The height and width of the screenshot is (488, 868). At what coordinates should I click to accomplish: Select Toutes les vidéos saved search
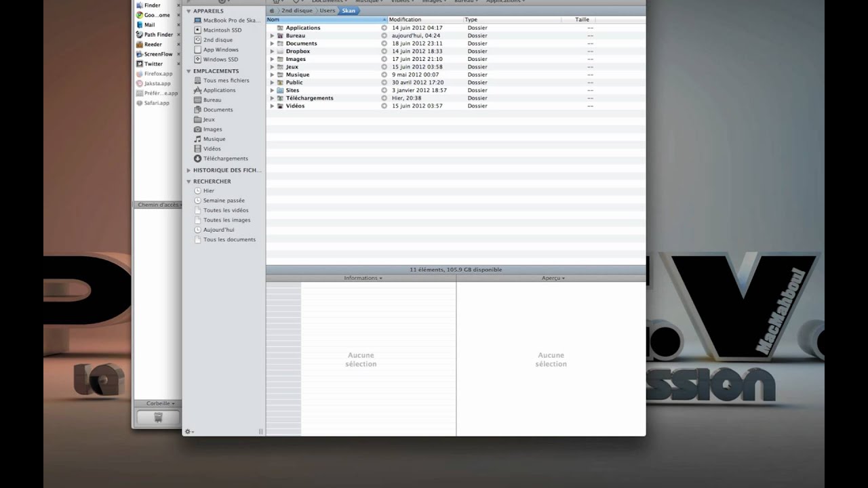(x=221, y=210)
